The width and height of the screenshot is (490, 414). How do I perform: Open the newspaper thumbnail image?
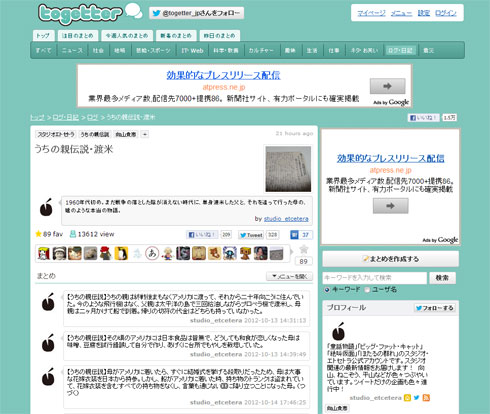point(288,169)
